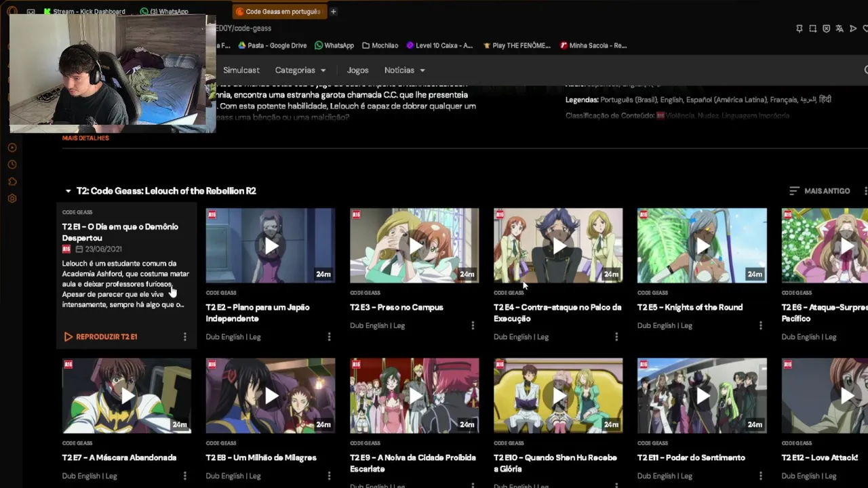The image size is (868, 488).
Task: Open Pasta - Google Drive bookmark
Action: 272,45
